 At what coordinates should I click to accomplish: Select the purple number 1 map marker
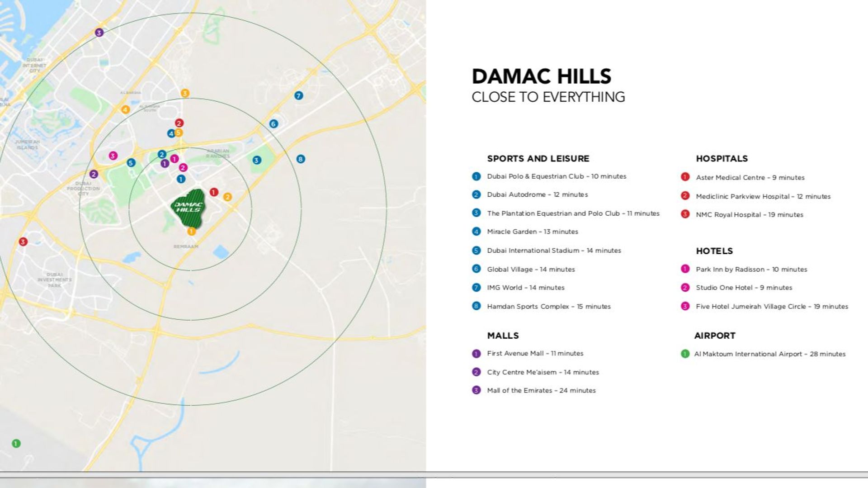pyautogui.click(x=165, y=163)
